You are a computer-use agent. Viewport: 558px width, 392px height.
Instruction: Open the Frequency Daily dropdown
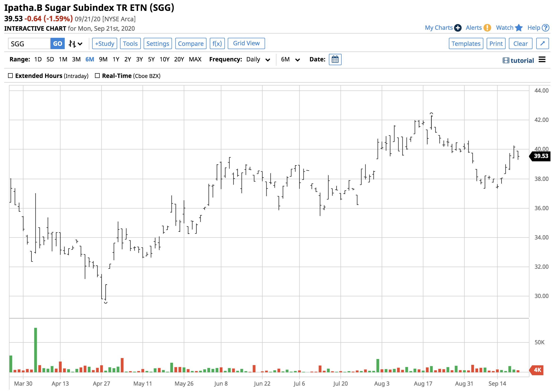(258, 60)
